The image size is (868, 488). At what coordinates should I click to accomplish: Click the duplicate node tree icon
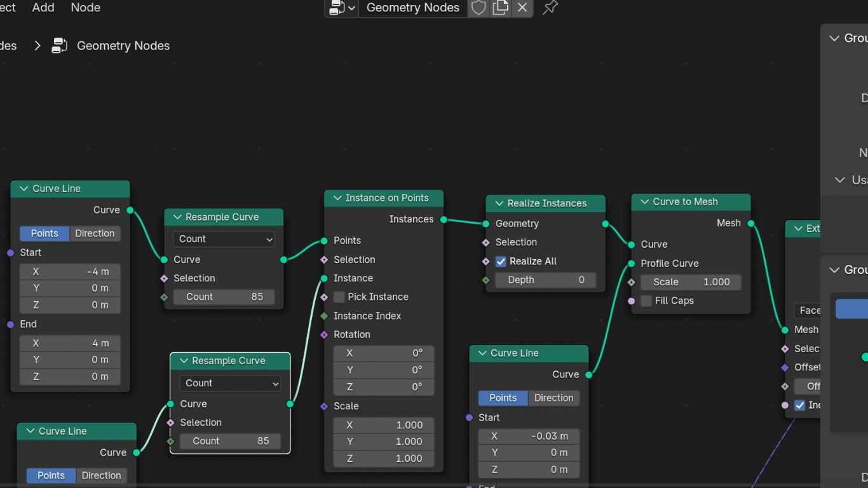[501, 8]
